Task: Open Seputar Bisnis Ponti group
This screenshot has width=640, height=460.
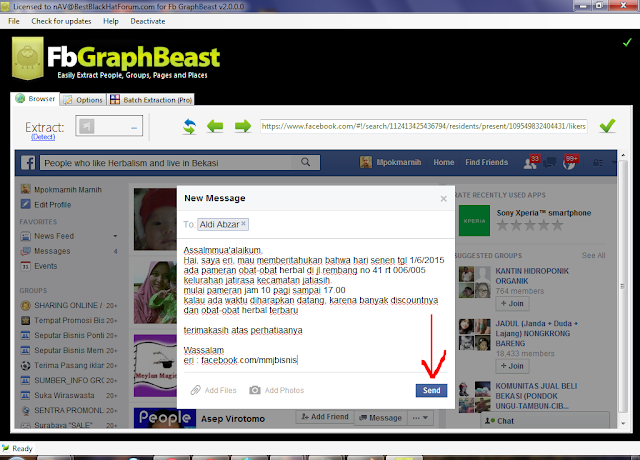Action: click(69, 336)
